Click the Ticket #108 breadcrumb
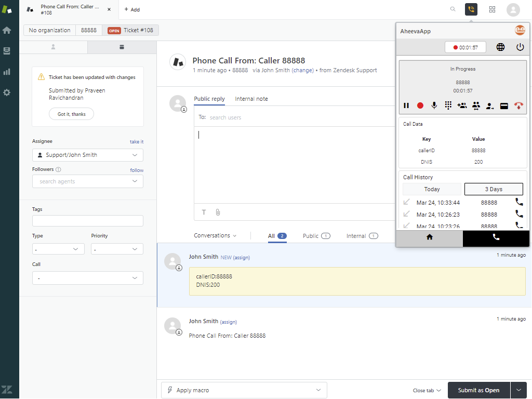 click(x=130, y=30)
